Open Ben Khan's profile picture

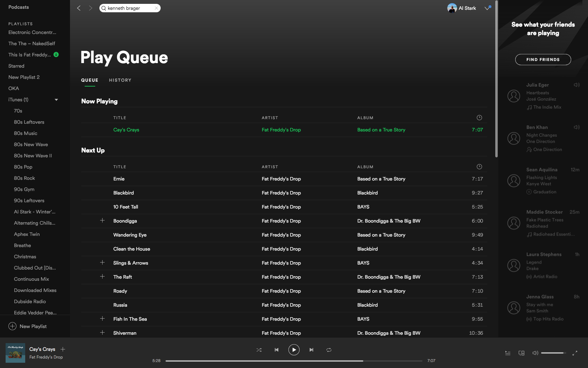[514, 138]
